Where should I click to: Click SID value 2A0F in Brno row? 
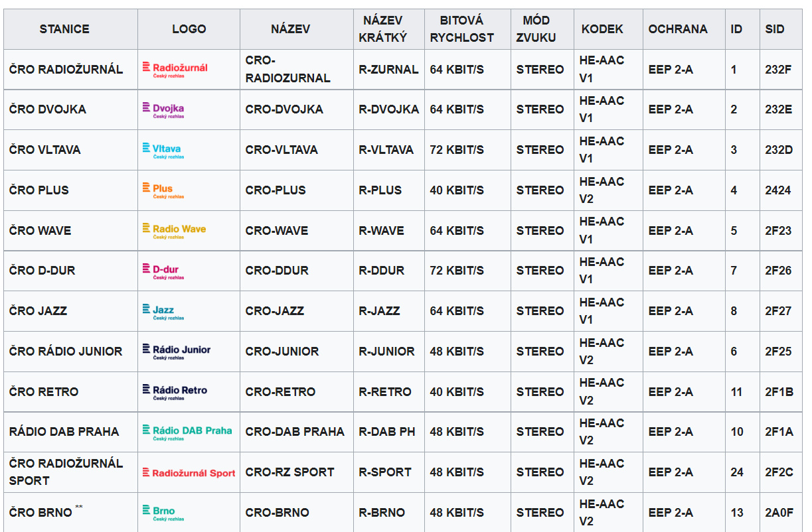pyautogui.click(x=778, y=513)
